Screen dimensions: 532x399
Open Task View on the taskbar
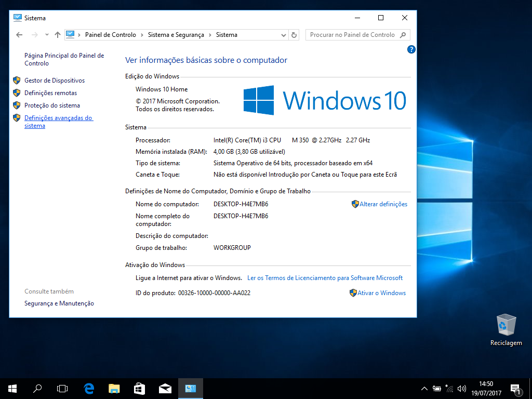tap(62, 388)
